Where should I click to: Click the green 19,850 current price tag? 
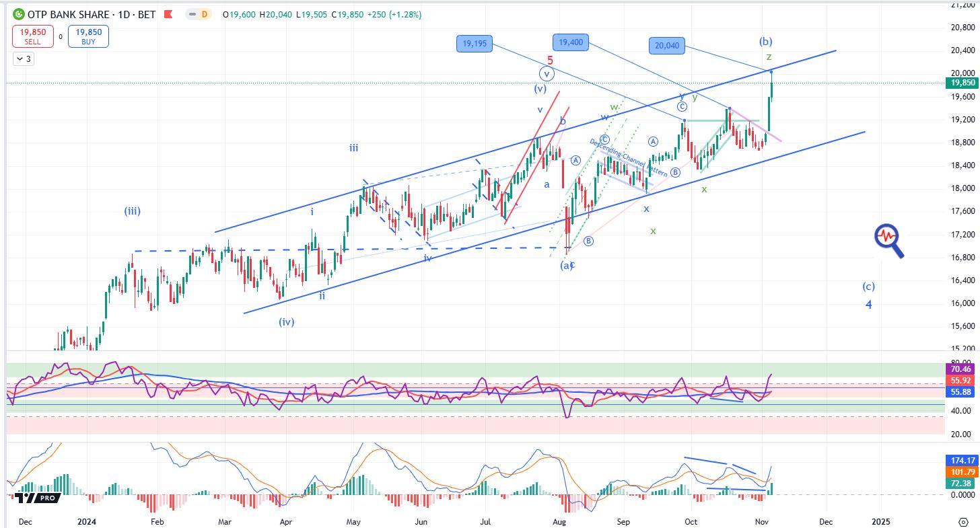(x=961, y=83)
